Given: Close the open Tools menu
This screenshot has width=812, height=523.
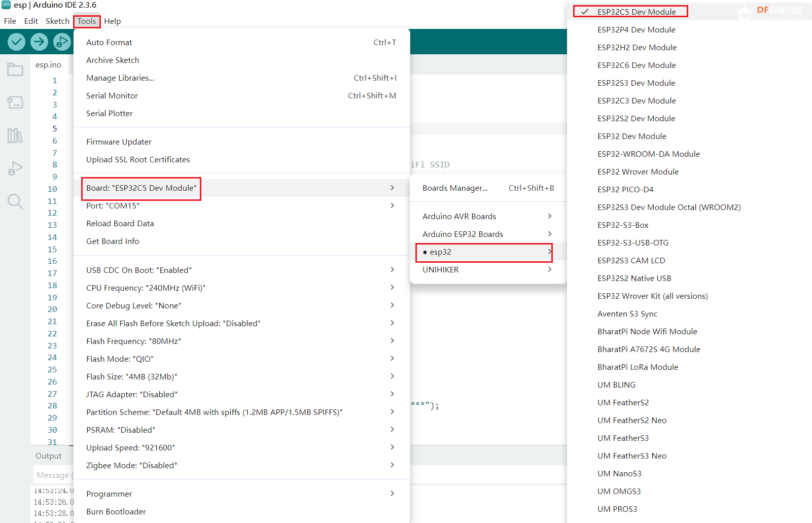Looking at the screenshot, I should point(87,21).
